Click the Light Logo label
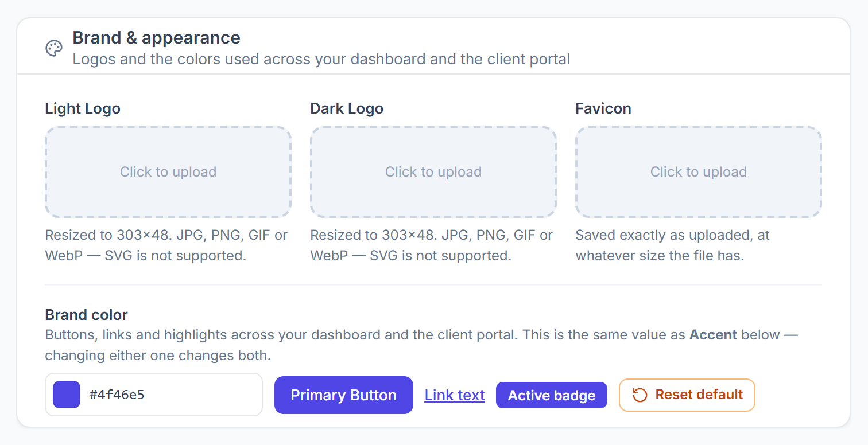This screenshot has width=868, height=445. tap(83, 108)
